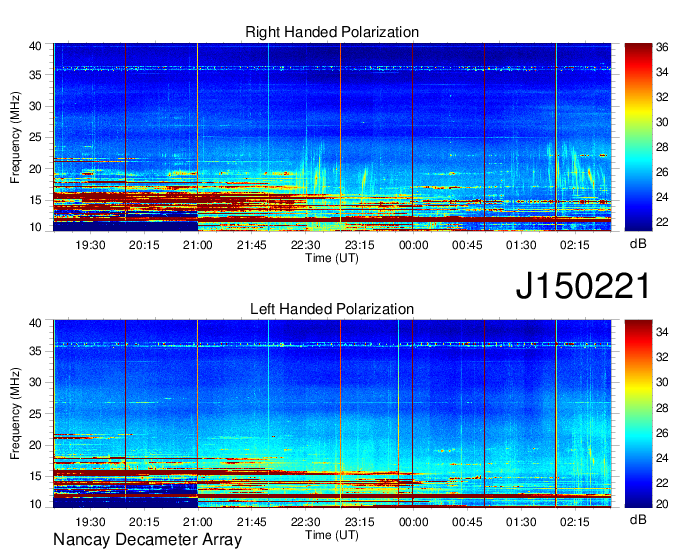Click the 10 MHz tick of Left Handed plot

pos(35,504)
